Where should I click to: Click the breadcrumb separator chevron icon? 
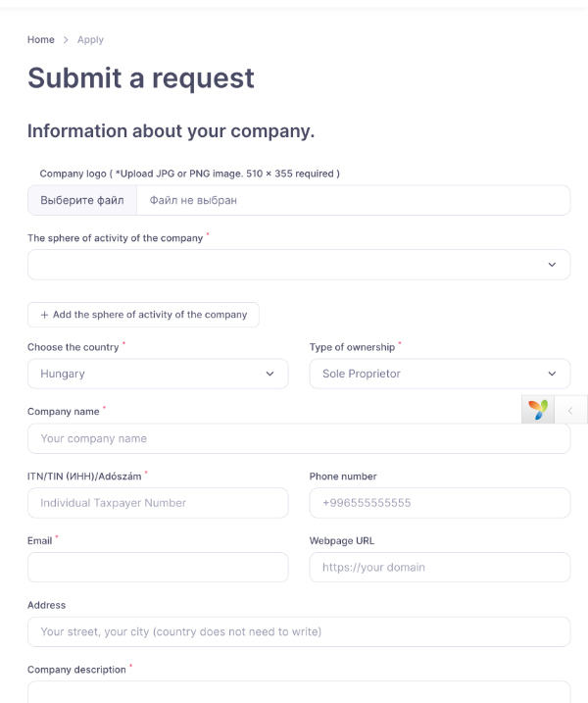[x=66, y=40]
